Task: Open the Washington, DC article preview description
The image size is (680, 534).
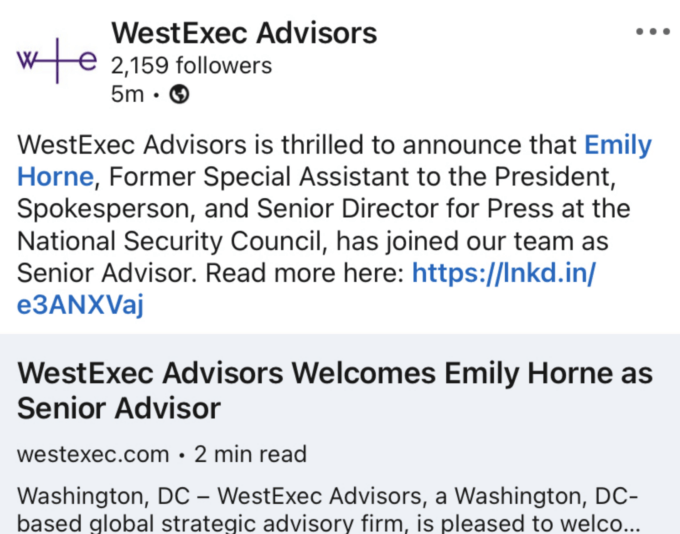Action: (328, 509)
